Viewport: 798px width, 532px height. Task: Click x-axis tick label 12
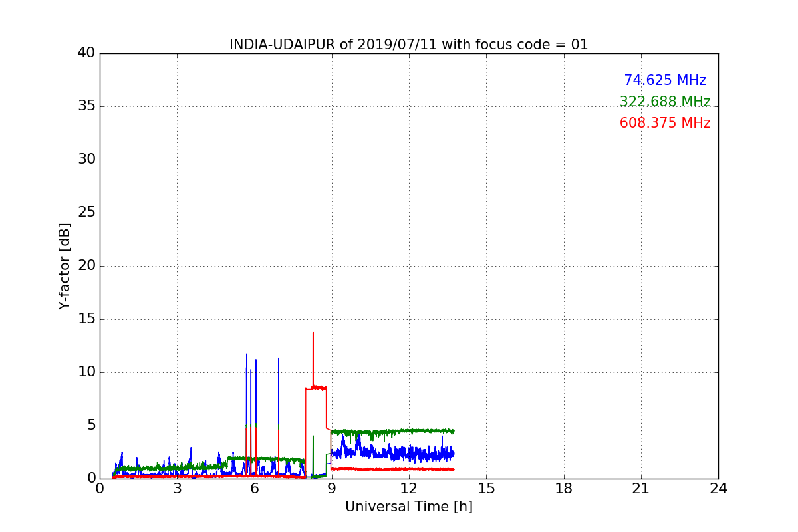408,489
